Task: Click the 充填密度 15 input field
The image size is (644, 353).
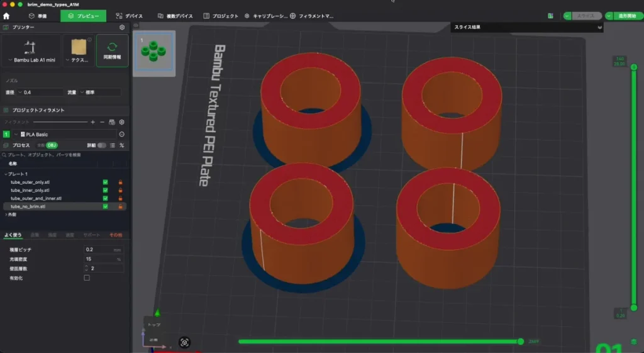Action: click(x=104, y=259)
